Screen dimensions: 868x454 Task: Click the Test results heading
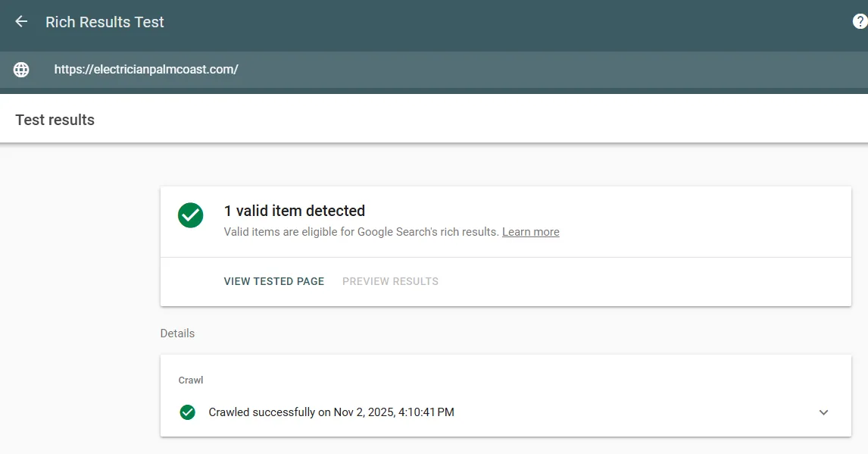coord(55,120)
